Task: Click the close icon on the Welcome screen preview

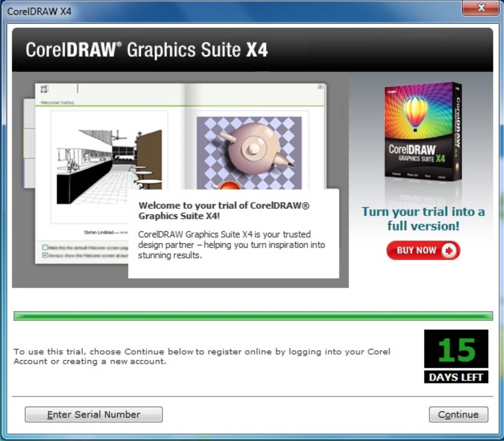Action: point(320,87)
